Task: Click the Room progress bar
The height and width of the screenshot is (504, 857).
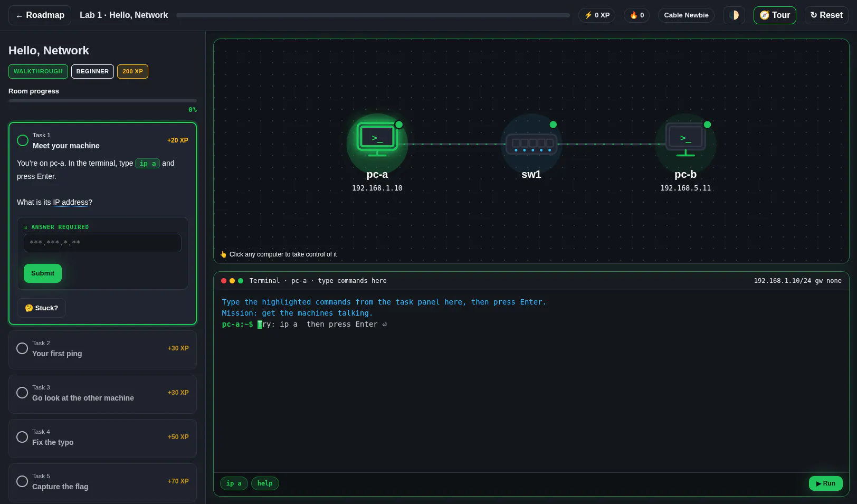Action: (x=102, y=101)
